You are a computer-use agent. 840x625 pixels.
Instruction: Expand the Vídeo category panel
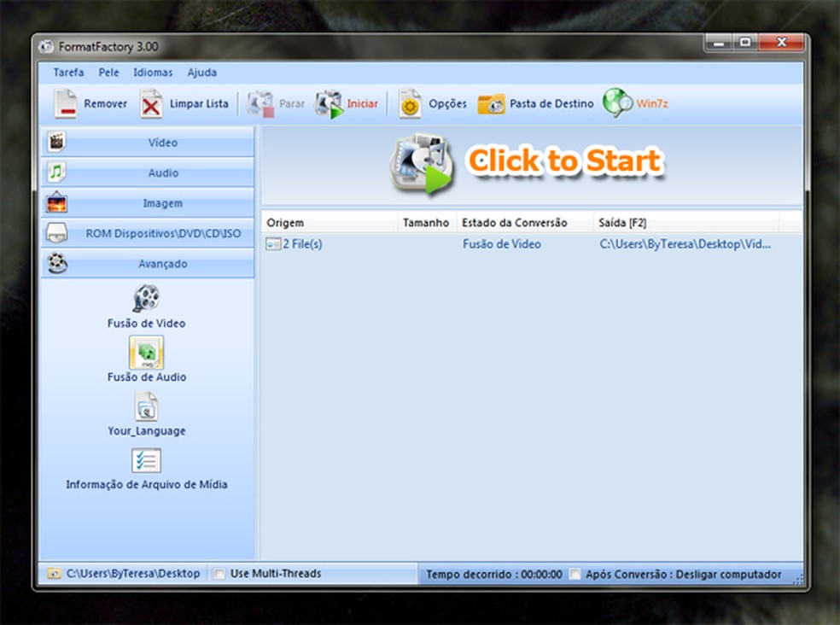(x=148, y=142)
